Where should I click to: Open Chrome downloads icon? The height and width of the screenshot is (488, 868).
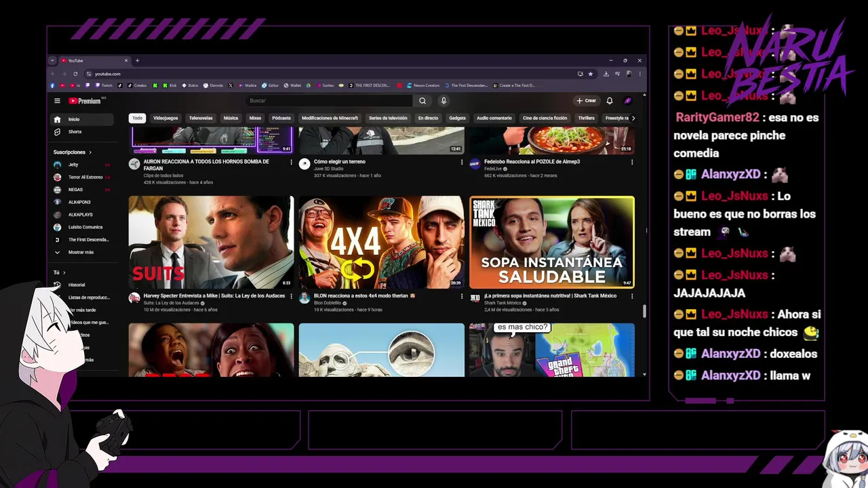(606, 74)
